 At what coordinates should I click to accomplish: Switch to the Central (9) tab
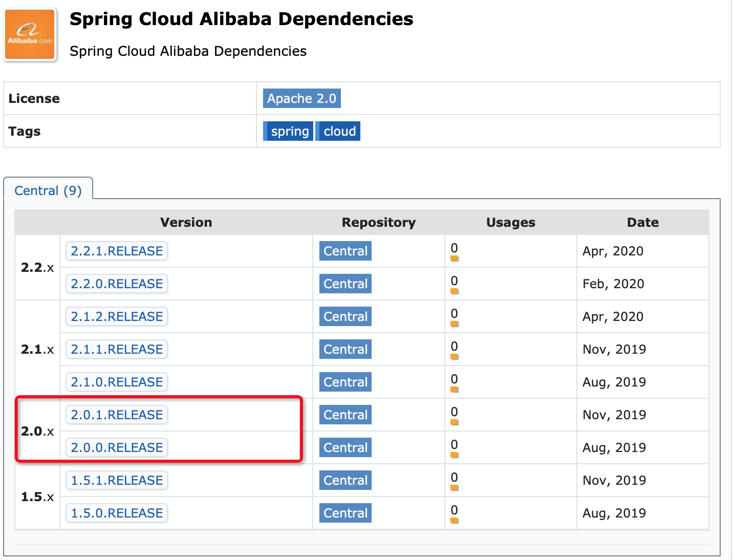coord(49,190)
